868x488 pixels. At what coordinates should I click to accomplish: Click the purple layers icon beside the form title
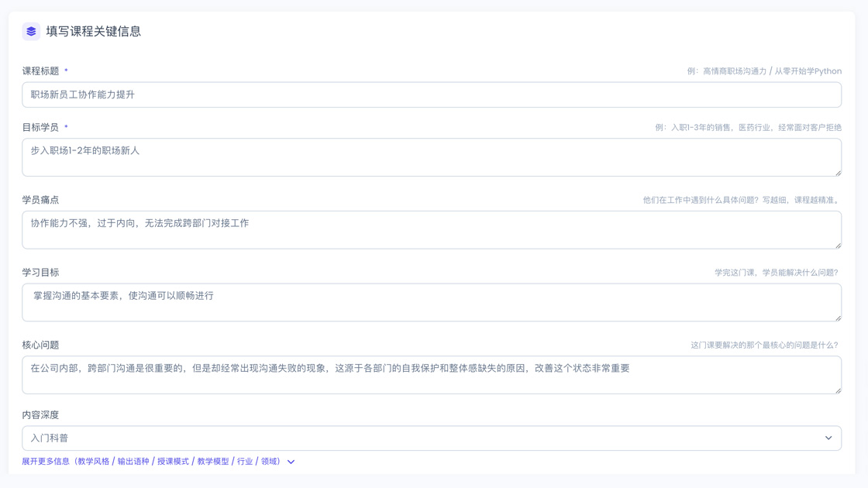point(29,32)
